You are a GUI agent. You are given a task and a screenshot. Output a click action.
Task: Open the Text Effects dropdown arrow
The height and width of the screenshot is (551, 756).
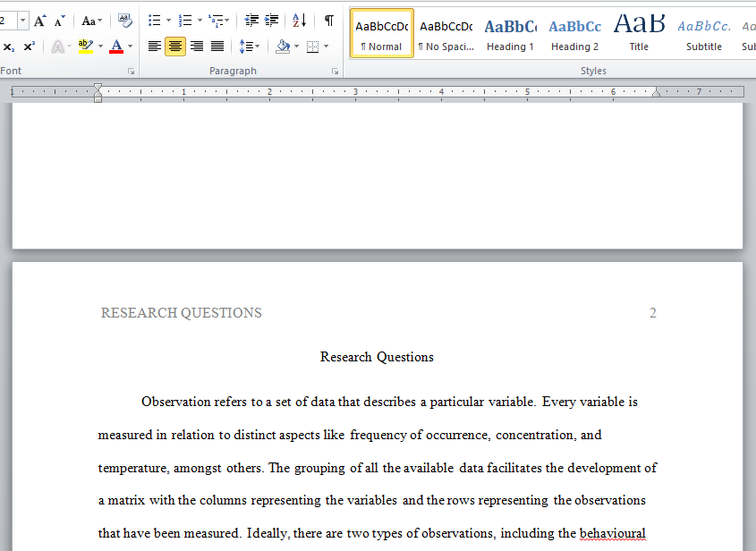[x=70, y=47]
